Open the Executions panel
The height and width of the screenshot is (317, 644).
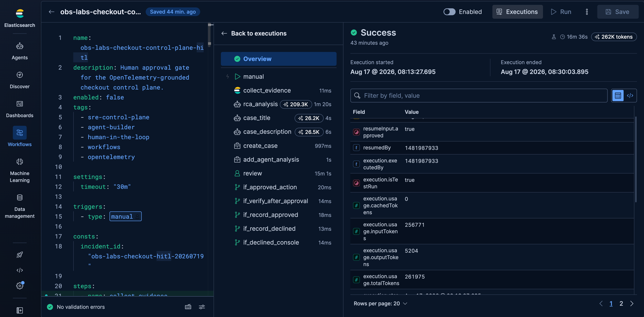(517, 12)
